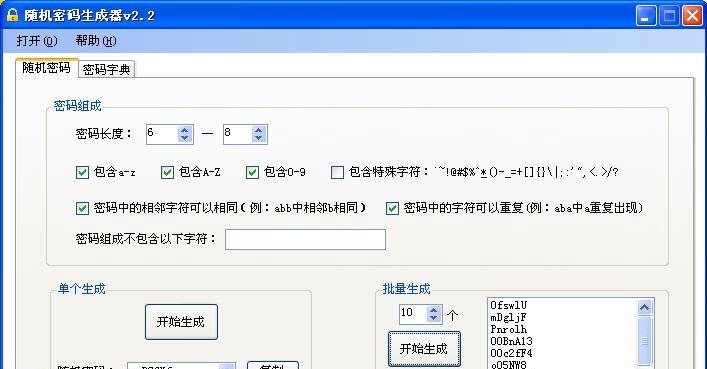
Task: Click the scroll up arrow of the password list
Action: tap(645, 308)
